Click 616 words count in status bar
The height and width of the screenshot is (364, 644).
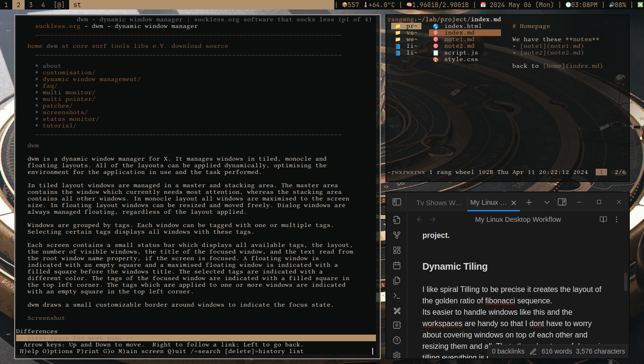click(x=557, y=352)
